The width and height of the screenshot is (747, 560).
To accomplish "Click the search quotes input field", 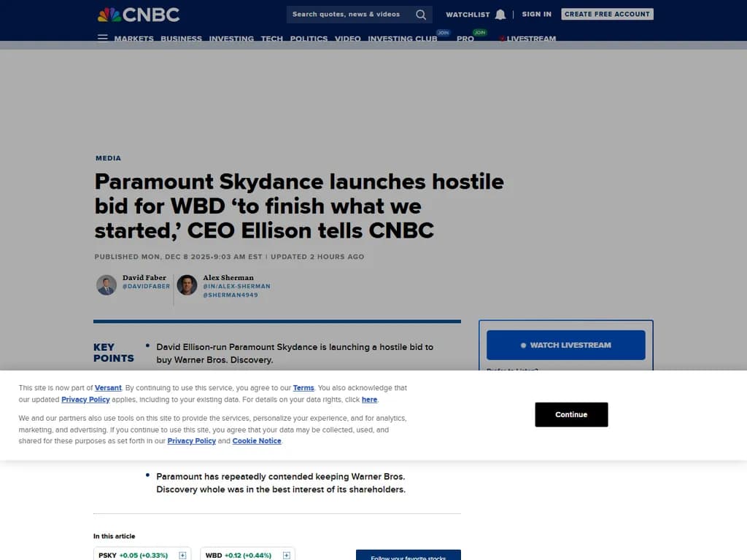I will pos(350,14).
